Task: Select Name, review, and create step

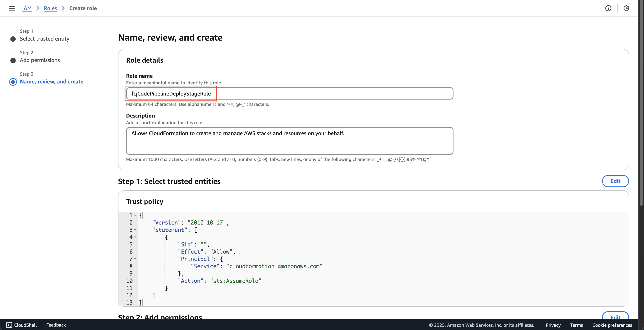Action: (52, 82)
